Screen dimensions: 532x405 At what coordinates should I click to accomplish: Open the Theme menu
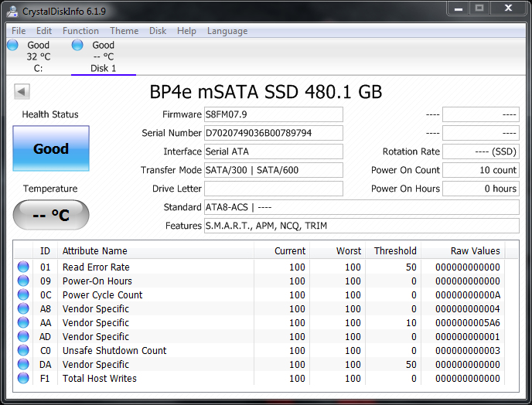pyautogui.click(x=124, y=31)
